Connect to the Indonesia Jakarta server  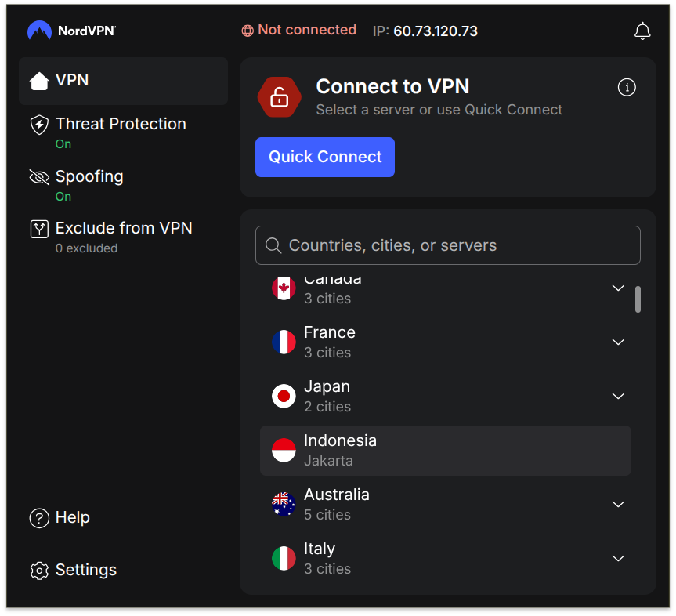pyautogui.click(x=445, y=451)
